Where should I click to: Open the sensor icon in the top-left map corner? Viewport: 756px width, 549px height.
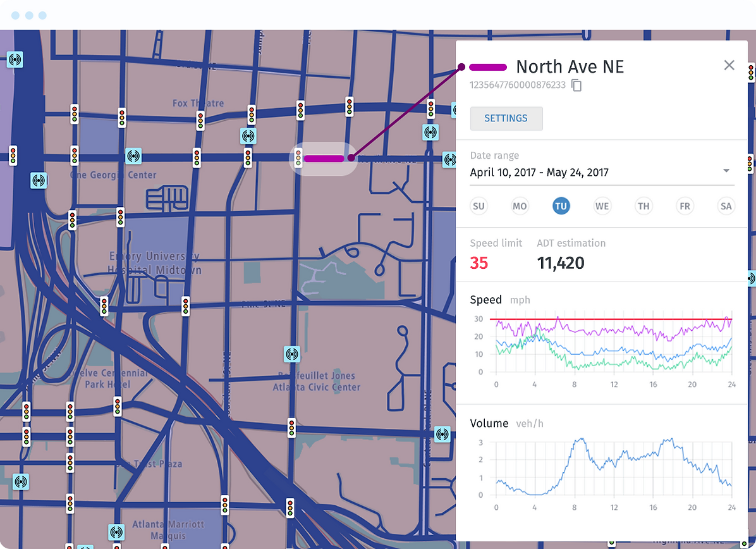[x=15, y=60]
